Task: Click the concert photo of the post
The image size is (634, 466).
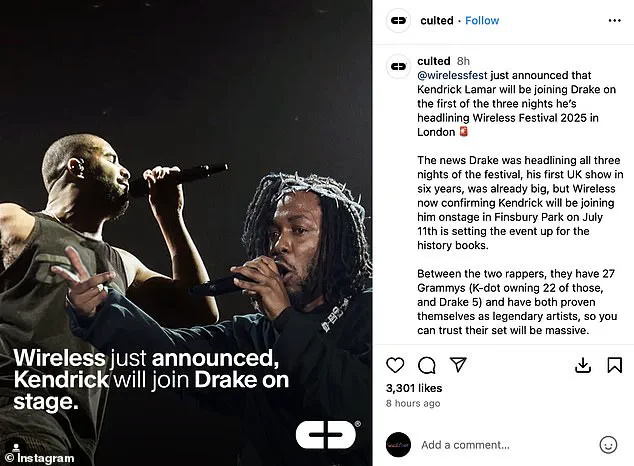Action: pyautogui.click(x=186, y=233)
